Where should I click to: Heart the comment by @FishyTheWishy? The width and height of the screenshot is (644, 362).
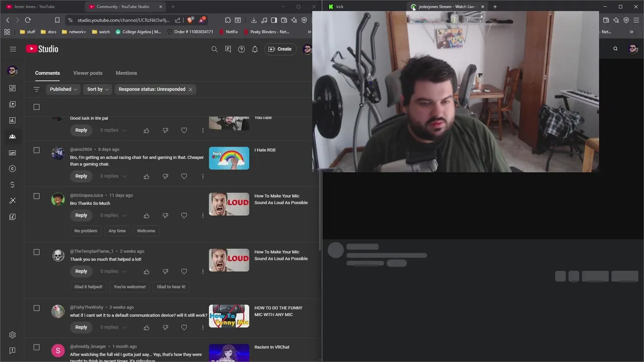pyautogui.click(x=184, y=327)
